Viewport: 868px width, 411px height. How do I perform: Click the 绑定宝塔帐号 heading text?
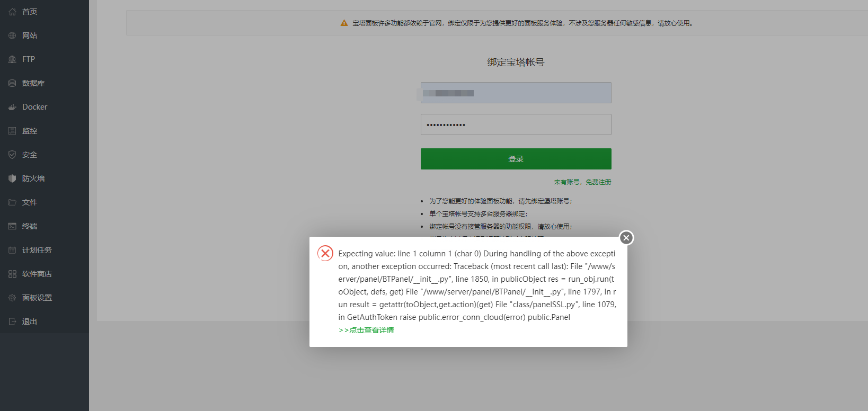tap(516, 62)
